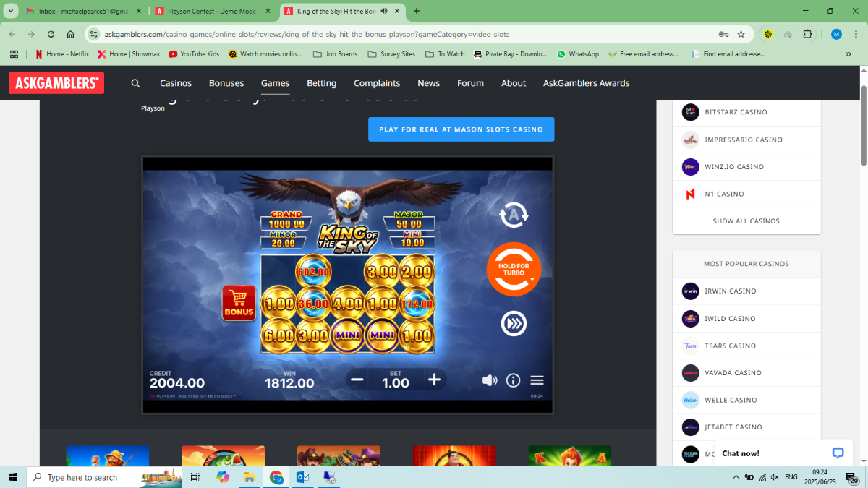Viewport: 868px width, 488px height.
Task: Mute the game sound speaker icon
Action: click(x=490, y=380)
